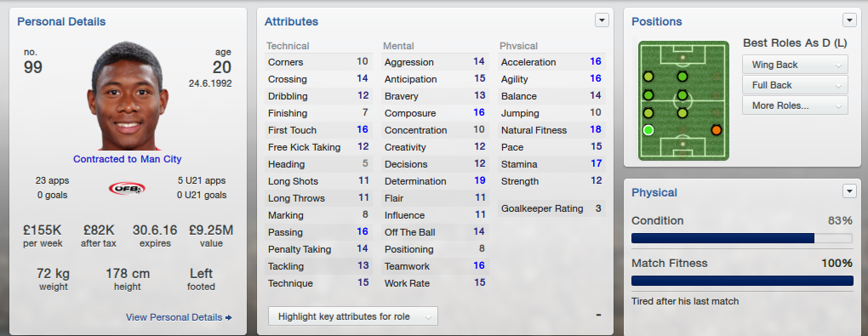Screen dimensions: 868x336
Task: Click the player's face portrait
Action: point(127,96)
